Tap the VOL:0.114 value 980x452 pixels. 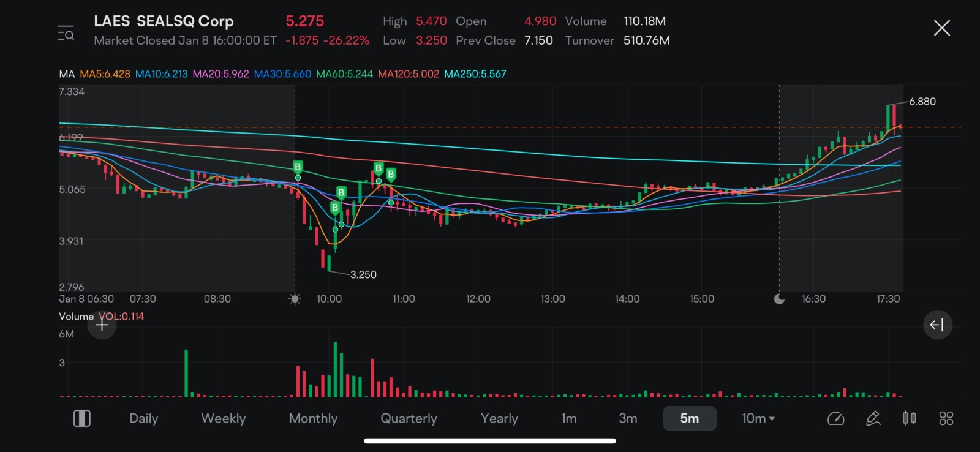tap(121, 317)
